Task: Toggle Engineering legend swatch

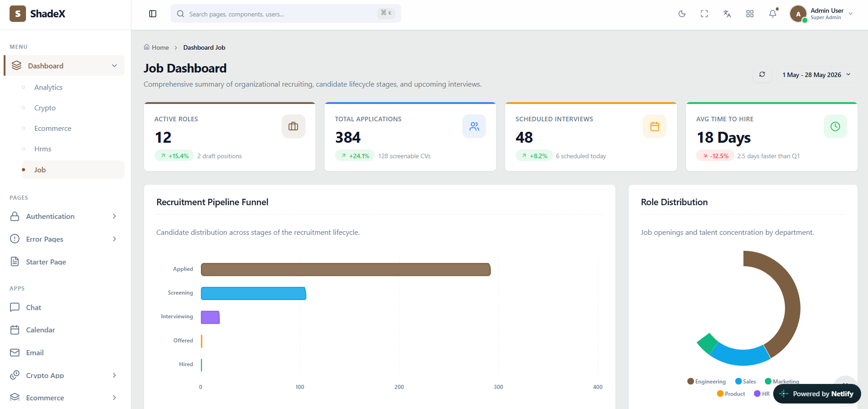Action: pyautogui.click(x=691, y=381)
